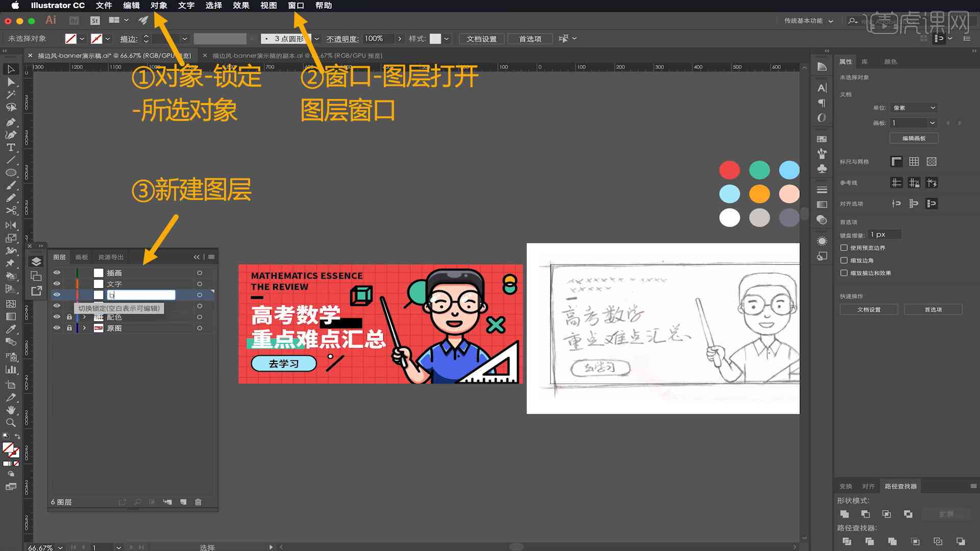Toggle lock on 原图 layer
980x551 pixels.
tap(69, 328)
